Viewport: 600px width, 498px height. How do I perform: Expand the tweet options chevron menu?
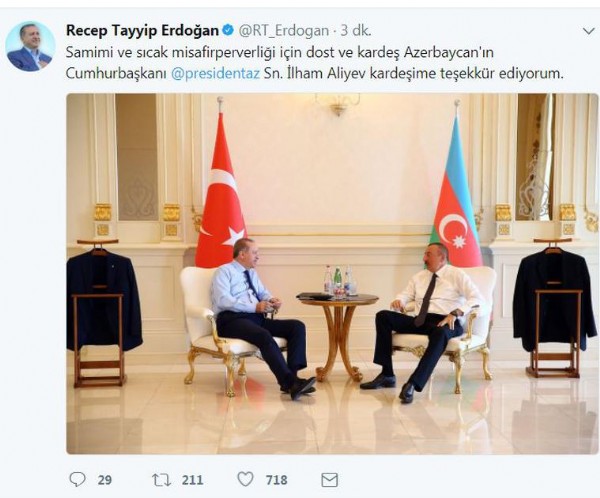(x=588, y=31)
